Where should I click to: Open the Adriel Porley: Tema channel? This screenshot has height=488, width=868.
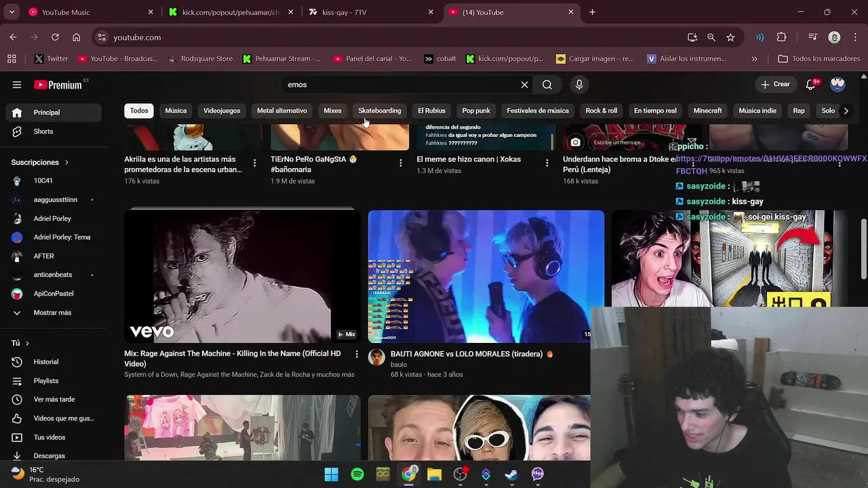click(x=54, y=237)
